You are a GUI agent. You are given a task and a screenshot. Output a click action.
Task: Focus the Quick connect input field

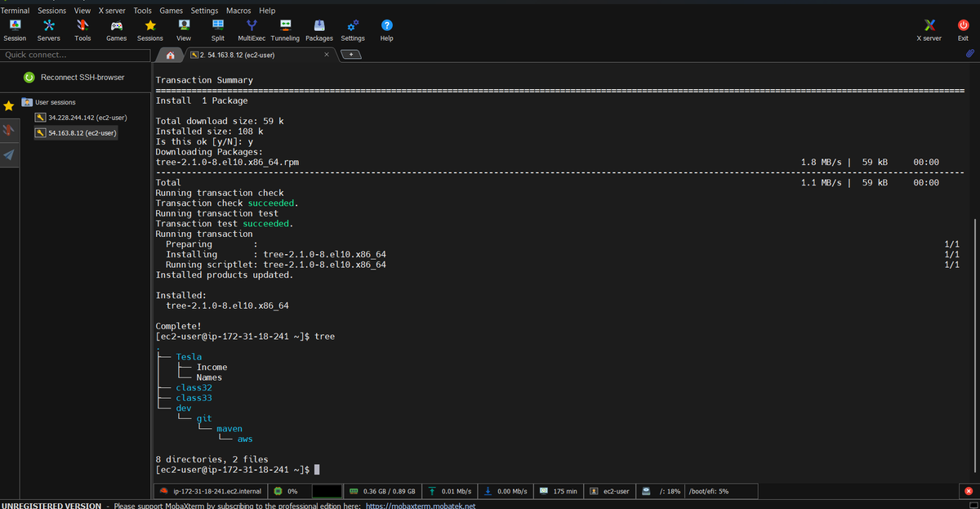point(76,55)
